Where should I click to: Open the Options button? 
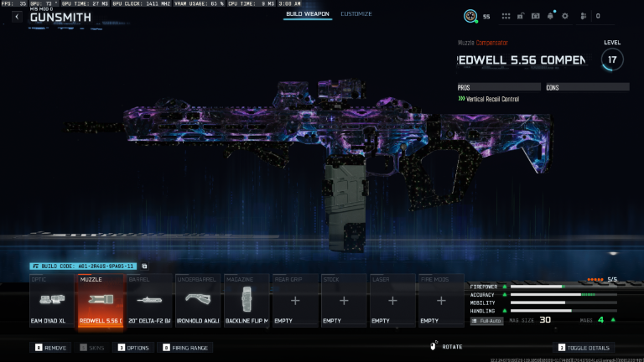point(133,348)
